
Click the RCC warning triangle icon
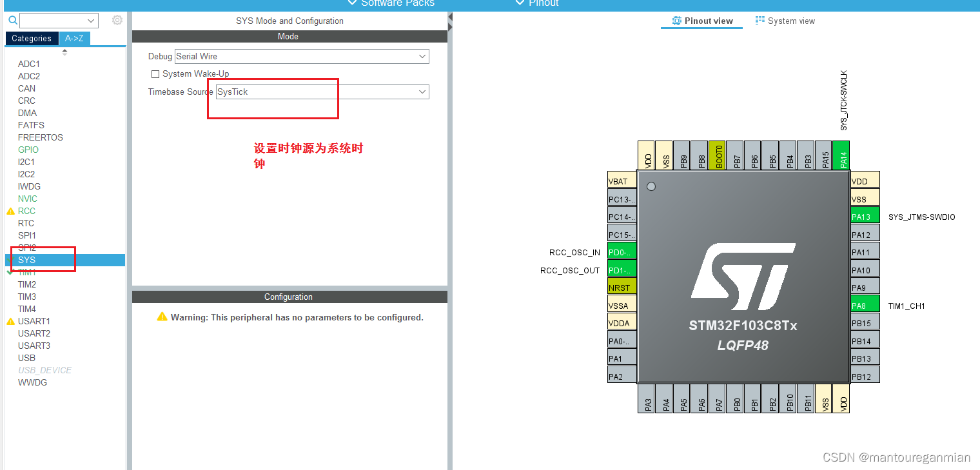click(10, 211)
